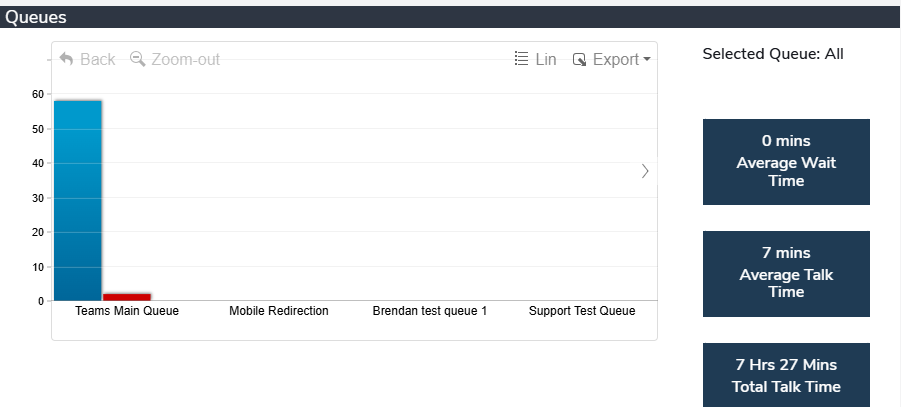Screen dimensions: 901x407
Task: Click the Total Talk Time card
Action: (786, 375)
